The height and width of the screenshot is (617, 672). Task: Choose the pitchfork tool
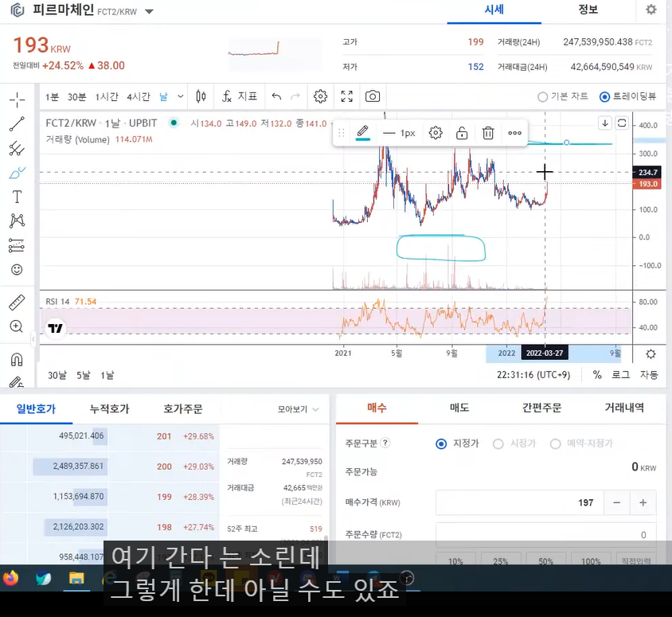coord(17,148)
